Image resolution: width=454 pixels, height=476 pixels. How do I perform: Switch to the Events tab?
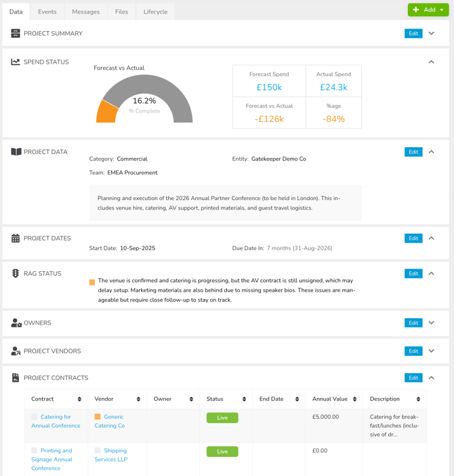tap(47, 12)
